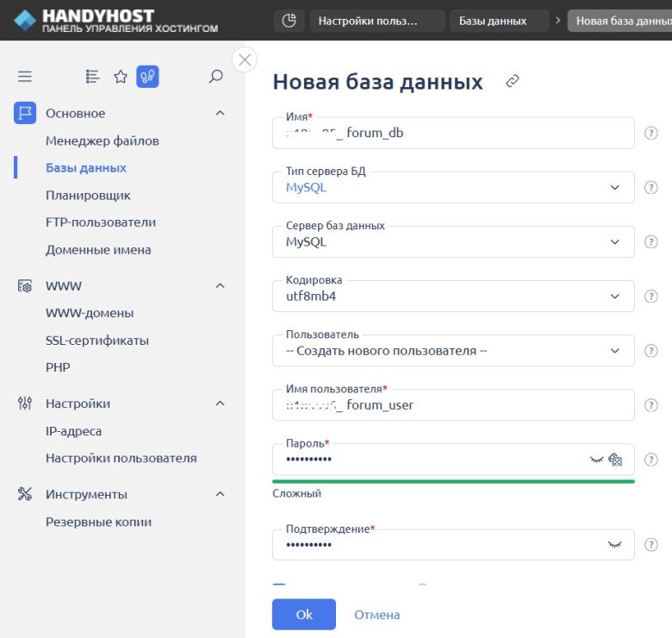The height and width of the screenshot is (638, 672).
Task: Click help icon next to the Имя field
Action: pyautogui.click(x=651, y=133)
